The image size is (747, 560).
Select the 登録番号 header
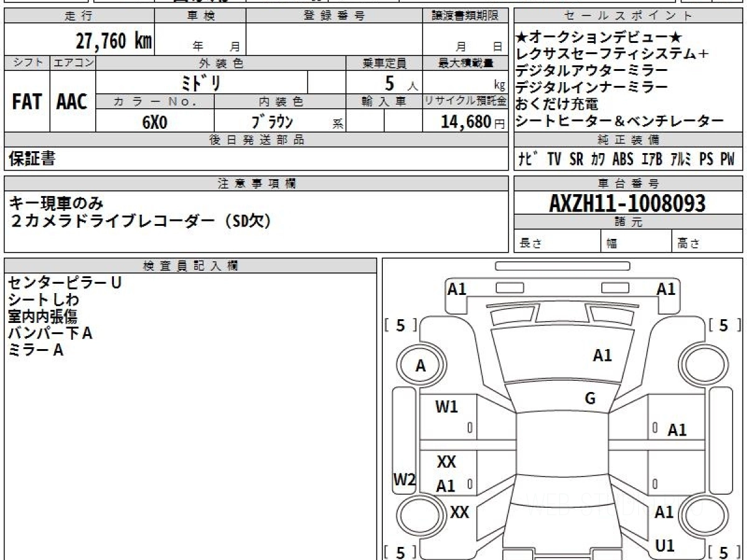[334, 16]
